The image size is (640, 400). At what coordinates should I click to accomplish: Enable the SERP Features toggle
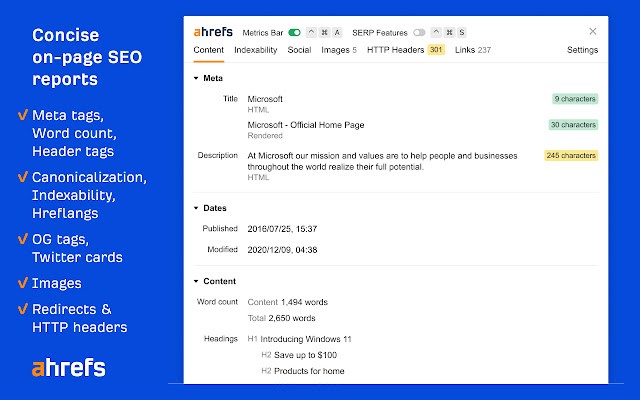(x=419, y=33)
